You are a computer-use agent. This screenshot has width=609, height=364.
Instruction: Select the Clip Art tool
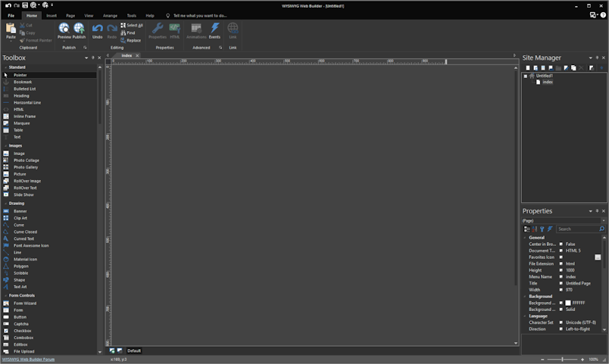pos(49,218)
